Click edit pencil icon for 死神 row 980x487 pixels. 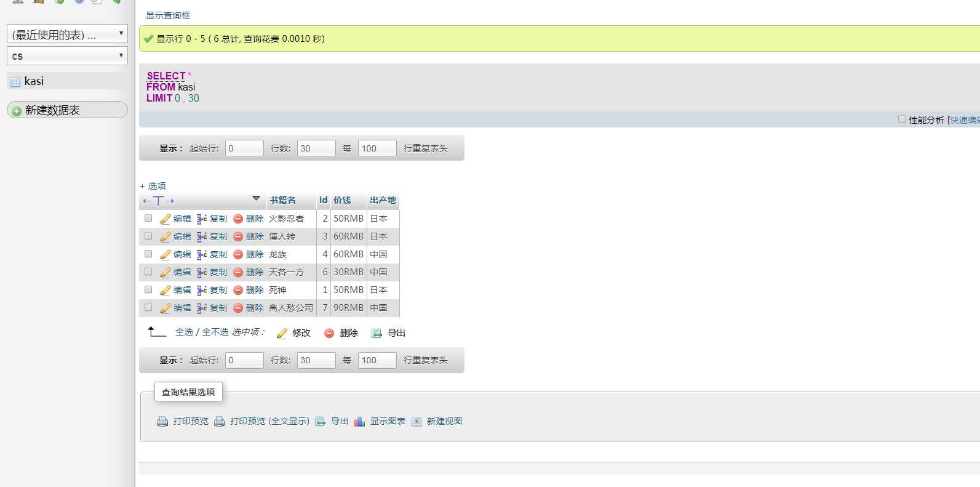coord(165,290)
